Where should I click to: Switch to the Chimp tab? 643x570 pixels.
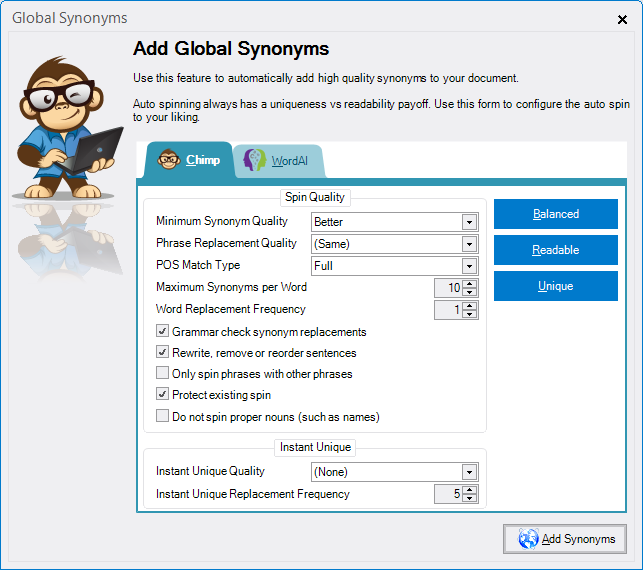coord(188,160)
